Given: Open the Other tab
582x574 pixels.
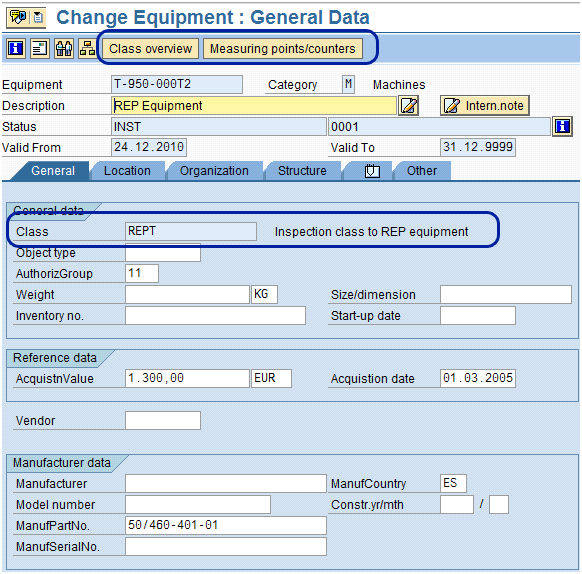Looking at the screenshot, I should click(x=422, y=171).
